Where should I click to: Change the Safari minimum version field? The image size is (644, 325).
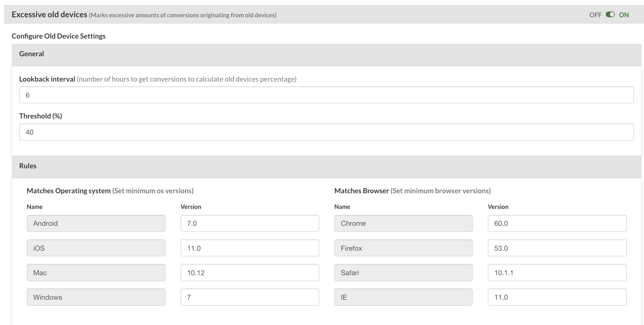[557, 273]
